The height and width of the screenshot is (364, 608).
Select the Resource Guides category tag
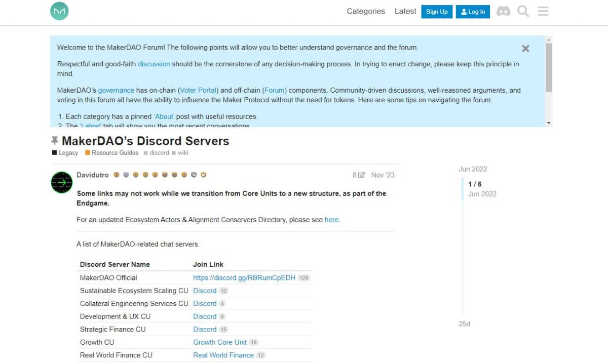115,152
